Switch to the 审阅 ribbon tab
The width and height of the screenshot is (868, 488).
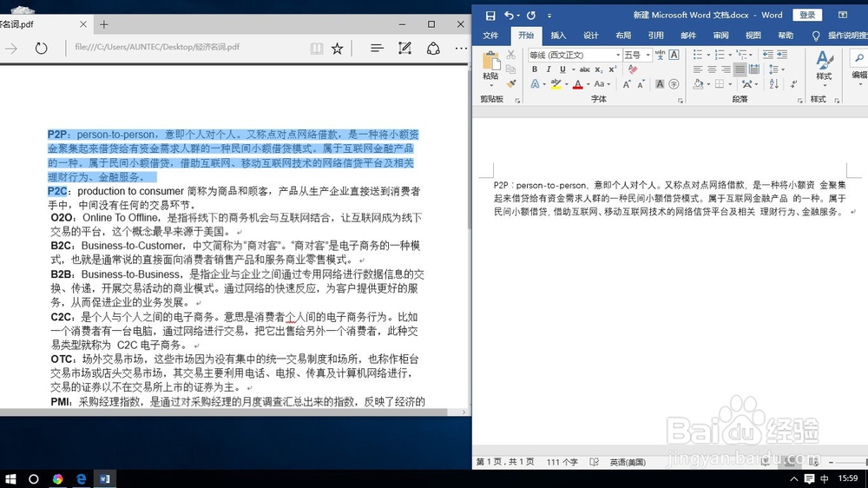coord(720,36)
